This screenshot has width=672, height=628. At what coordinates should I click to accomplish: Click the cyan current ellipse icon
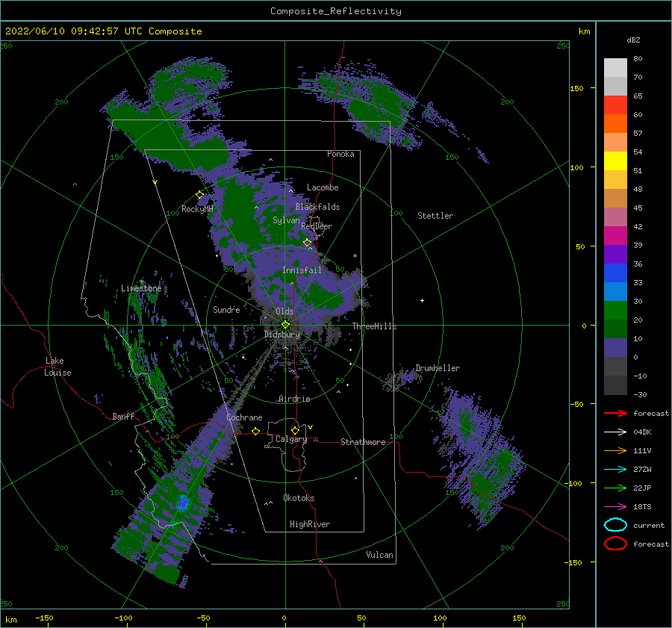[x=615, y=525]
